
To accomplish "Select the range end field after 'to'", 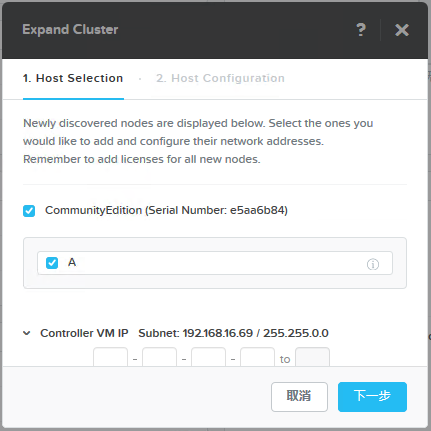I will click(x=312, y=357).
